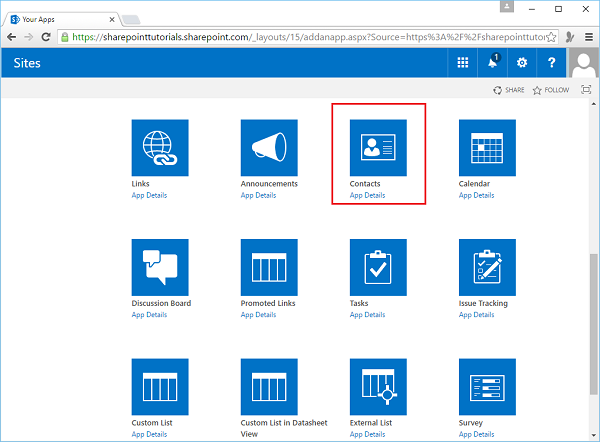This screenshot has height=442, width=600.
Task: Open the Links app tile icon
Action: pos(160,148)
